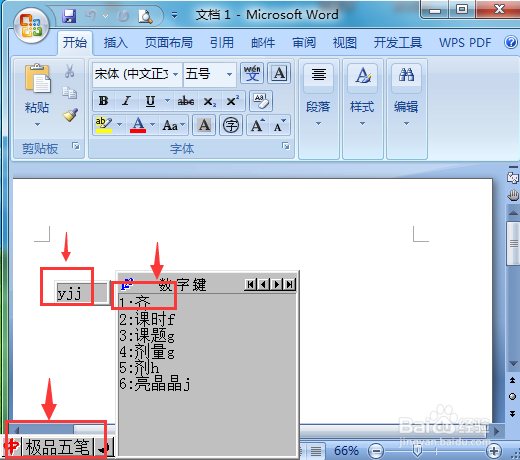Image resolution: width=520 pixels, height=460 pixels.
Task: Open clipboard pane dialog launcher
Action: point(76,146)
